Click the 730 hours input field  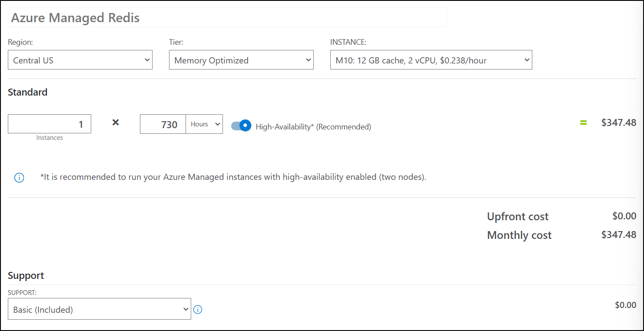click(163, 124)
